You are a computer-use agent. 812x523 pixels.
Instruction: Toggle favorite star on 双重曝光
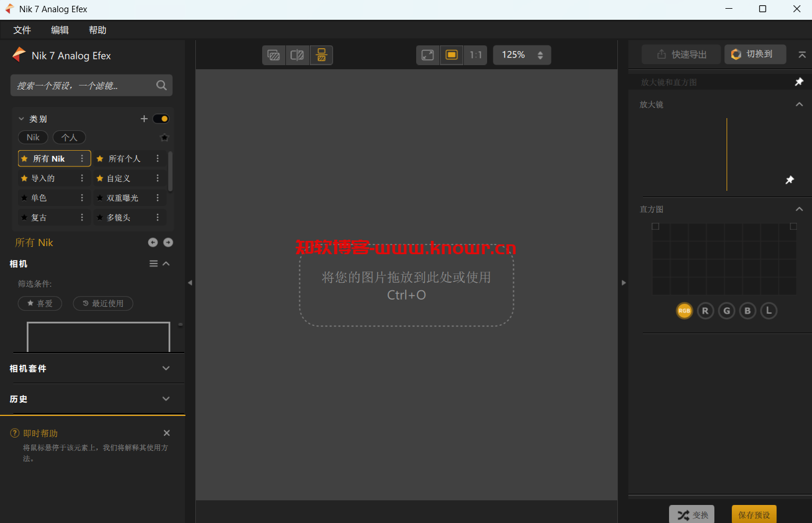tap(100, 198)
